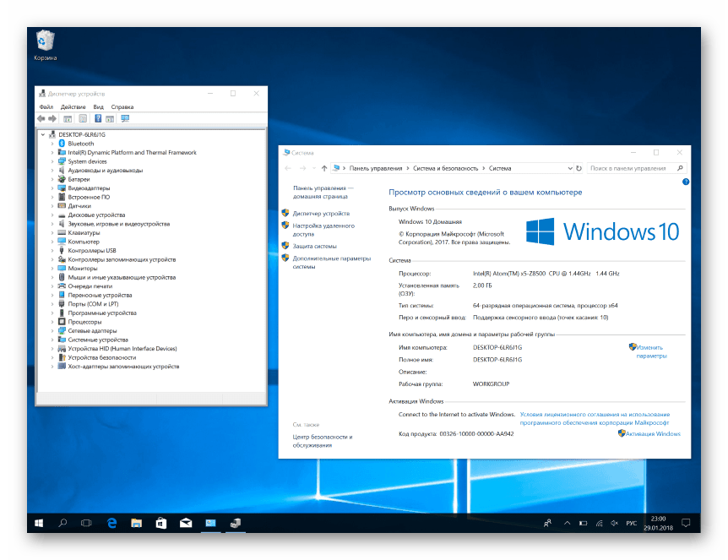Open Дополнительные параметры системы link
This screenshot has height=560, width=728.
point(332,263)
